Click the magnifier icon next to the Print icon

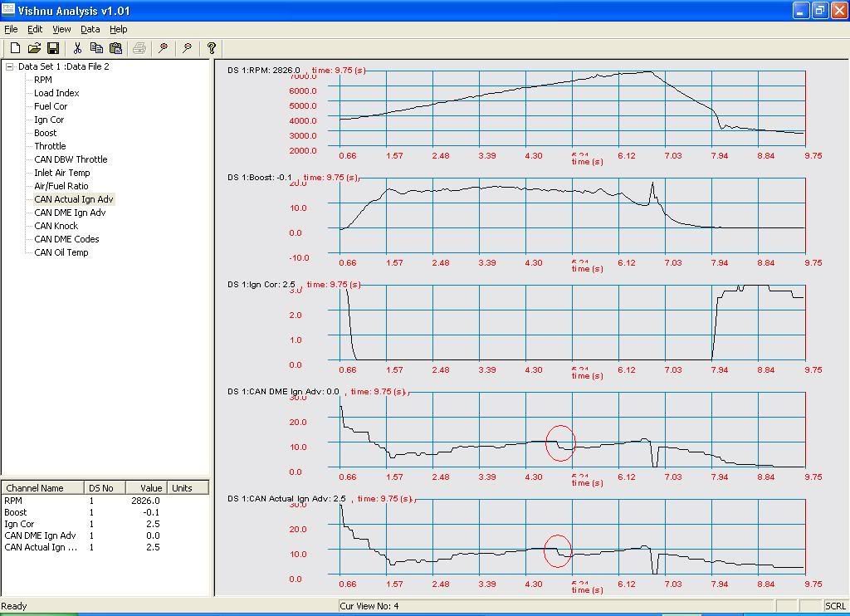tap(163, 48)
